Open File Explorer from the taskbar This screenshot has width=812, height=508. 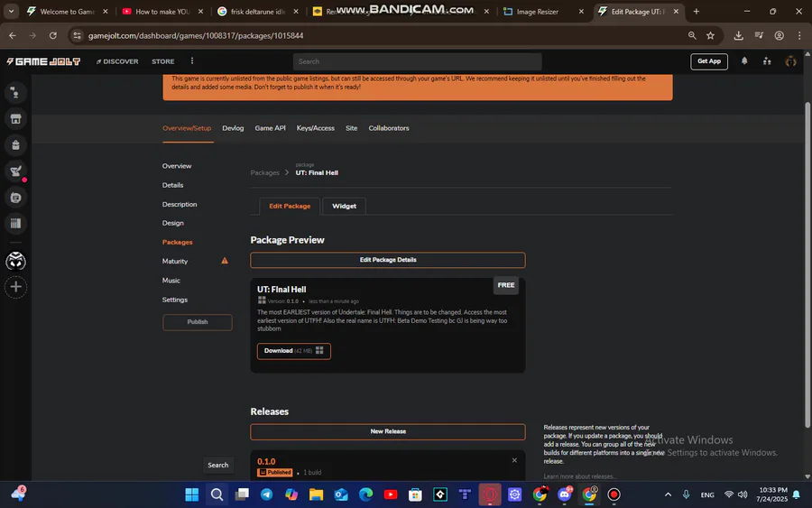(316, 494)
